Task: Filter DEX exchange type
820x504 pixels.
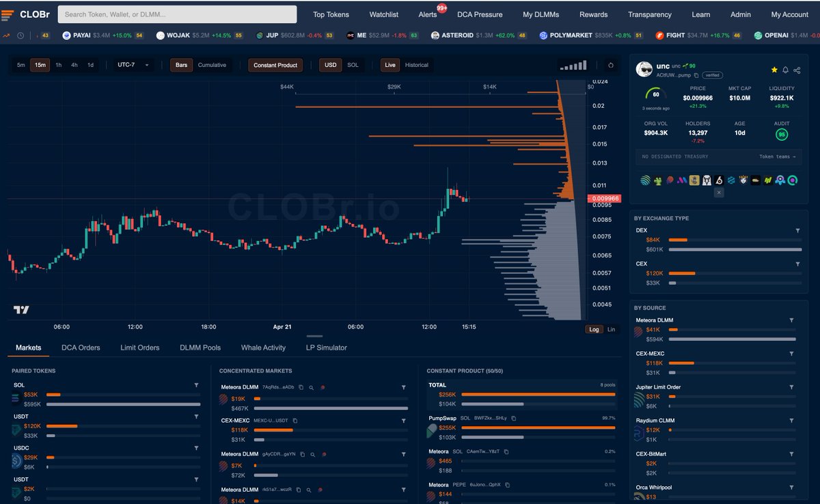Action: 797,231
